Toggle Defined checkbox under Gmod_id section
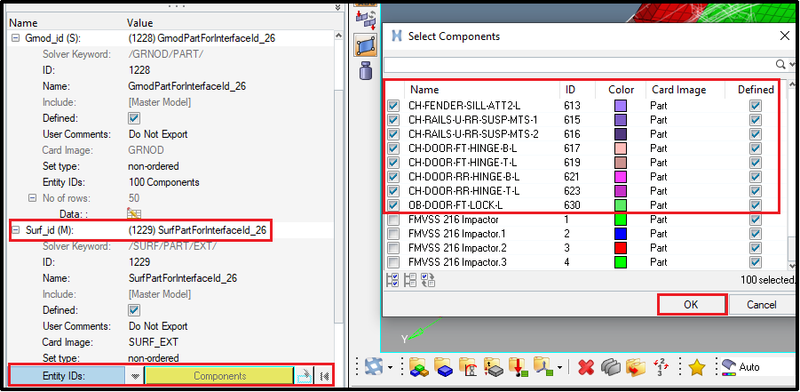Viewport: 800px width, 392px height. click(134, 118)
